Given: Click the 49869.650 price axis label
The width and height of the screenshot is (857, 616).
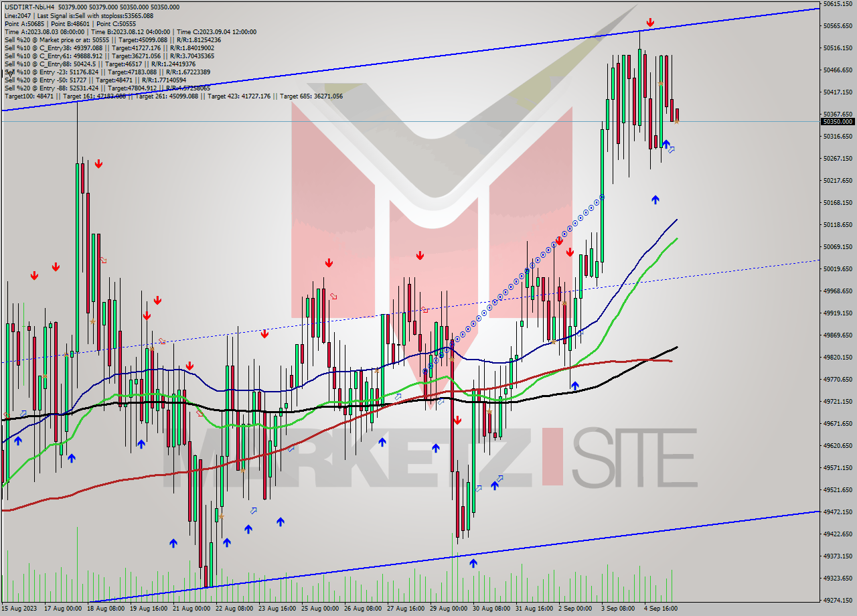Looking at the screenshot, I should [838, 335].
